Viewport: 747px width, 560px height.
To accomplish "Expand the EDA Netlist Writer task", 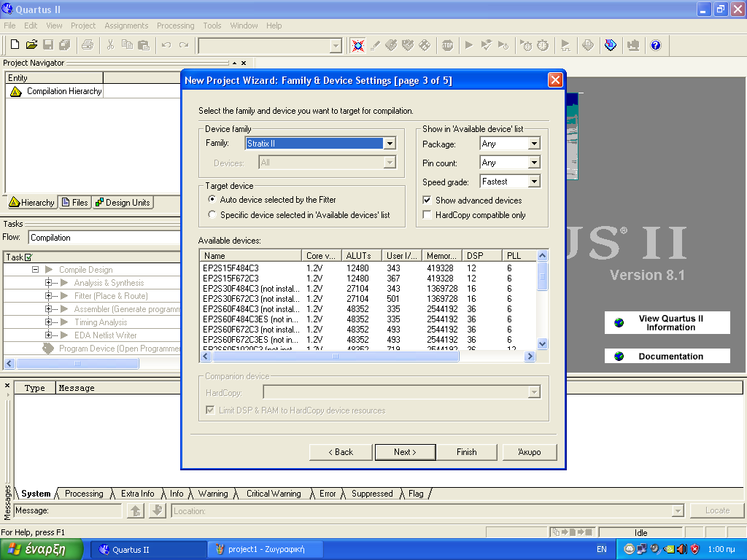I will pyautogui.click(x=48, y=335).
